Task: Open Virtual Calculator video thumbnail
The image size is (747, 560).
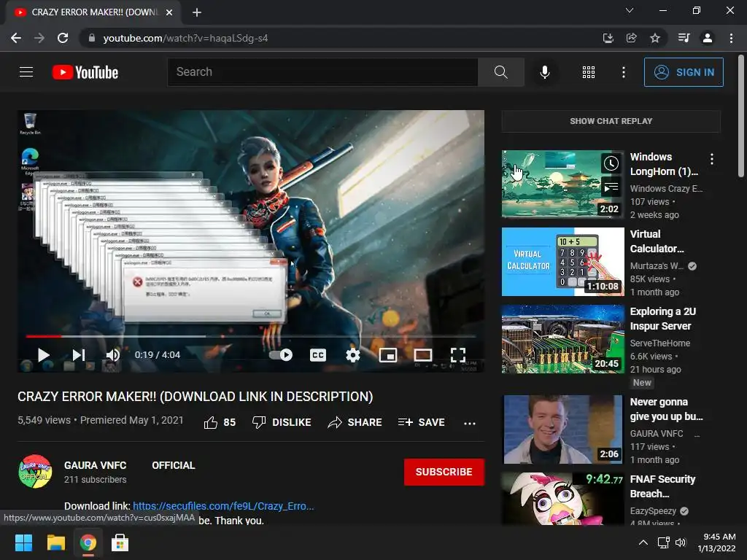Action: pyautogui.click(x=562, y=262)
